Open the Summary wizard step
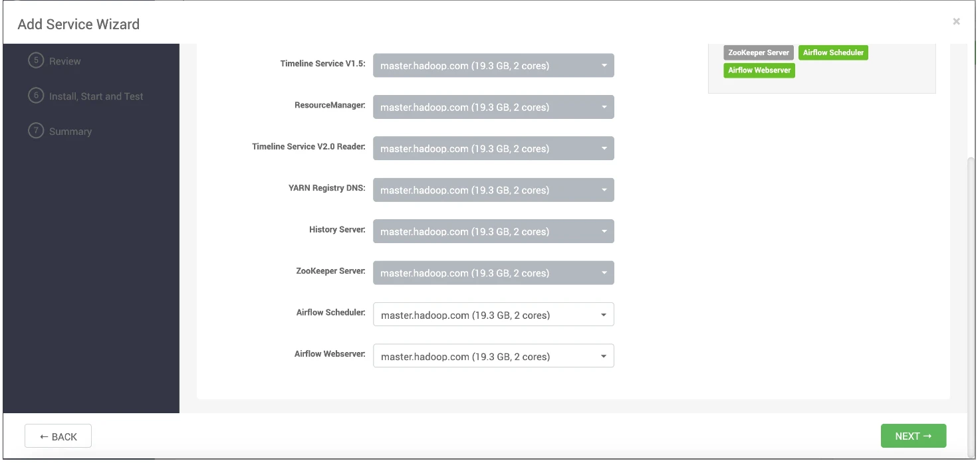 pos(70,132)
